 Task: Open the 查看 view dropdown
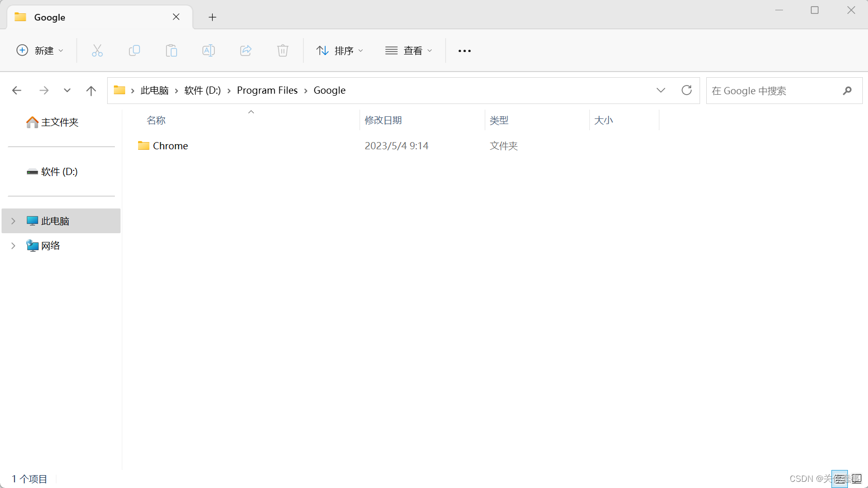[409, 50]
